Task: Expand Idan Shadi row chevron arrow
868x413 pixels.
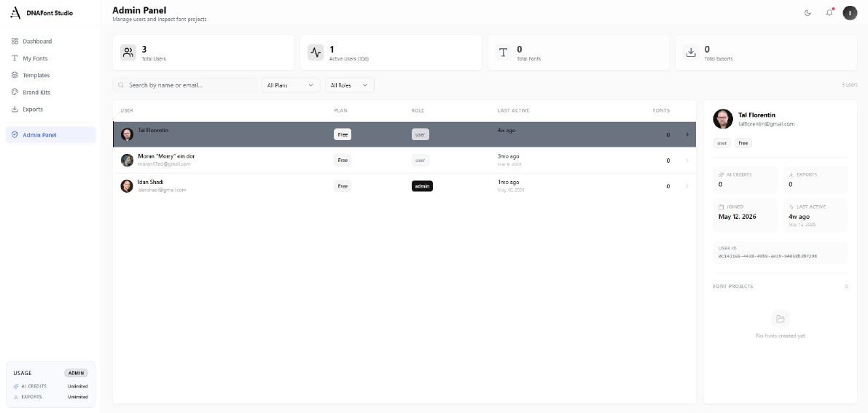Action: click(687, 186)
